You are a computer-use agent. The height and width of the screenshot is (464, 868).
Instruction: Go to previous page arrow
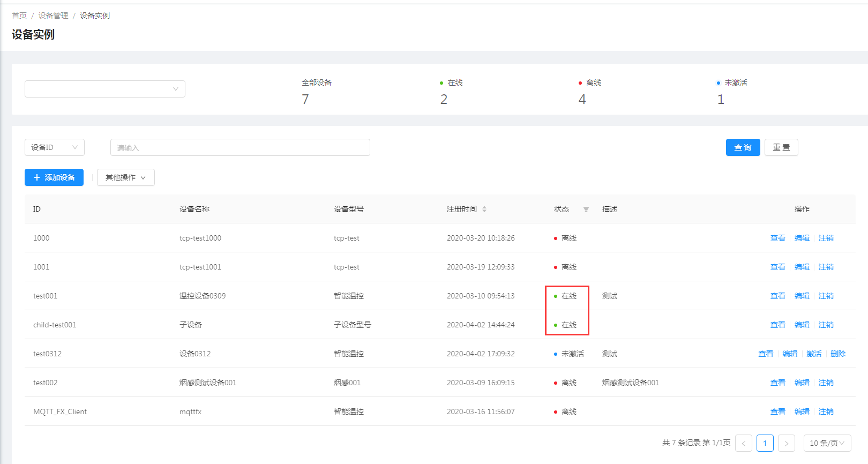[744, 443]
